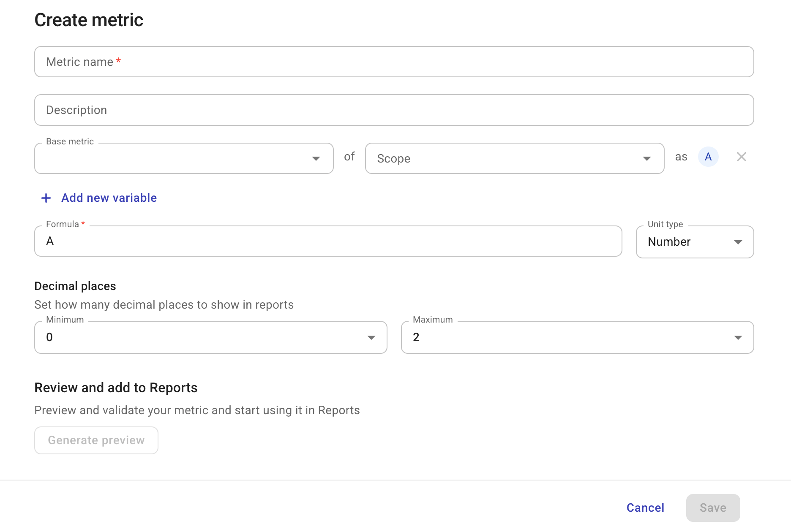Click the Minimum dropdown arrow
This screenshot has height=532, width=791.
coord(371,337)
